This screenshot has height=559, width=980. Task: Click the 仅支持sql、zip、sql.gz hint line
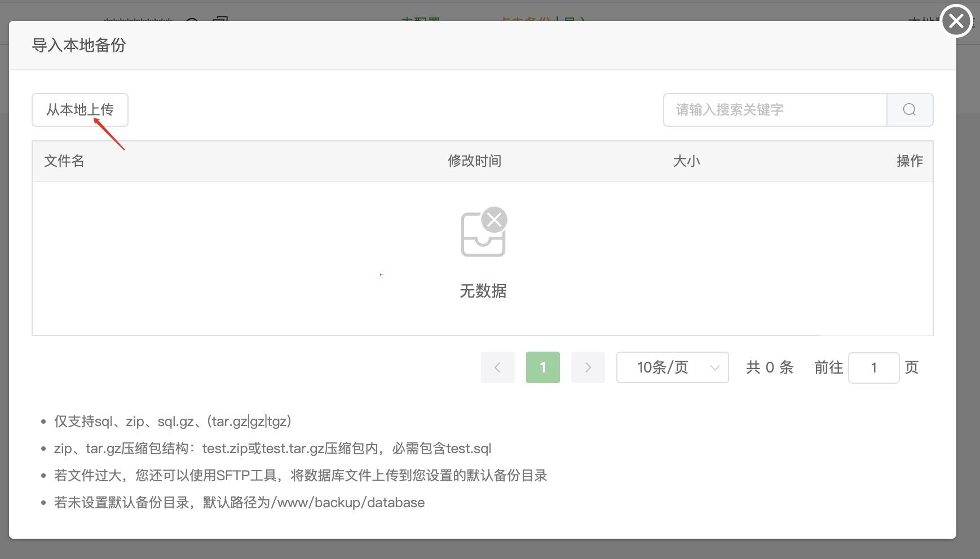173,422
